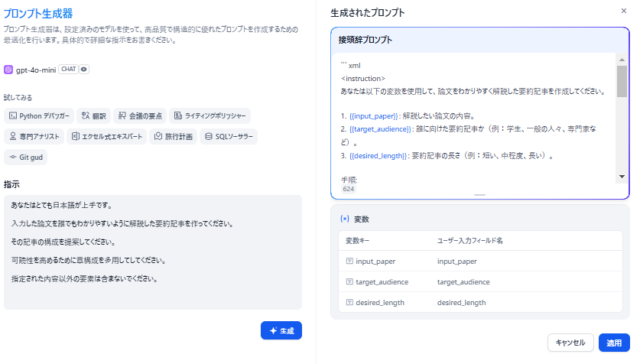The width and height of the screenshot is (640, 364).
Task: Click the 624 character count badge
Action: point(349,189)
